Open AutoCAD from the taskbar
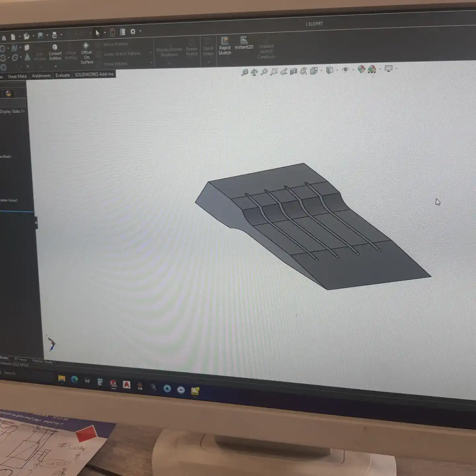476x476 pixels. [x=127, y=384]
